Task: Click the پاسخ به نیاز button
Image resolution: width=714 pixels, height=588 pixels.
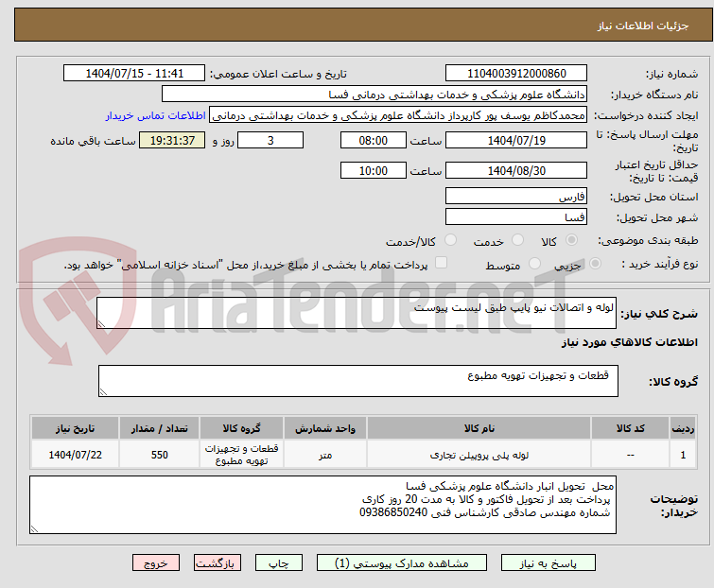Action: pos(549,563)
